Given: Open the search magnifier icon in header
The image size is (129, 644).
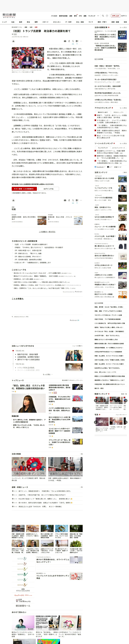Looking at the screenshot, I should pos(103,16).
